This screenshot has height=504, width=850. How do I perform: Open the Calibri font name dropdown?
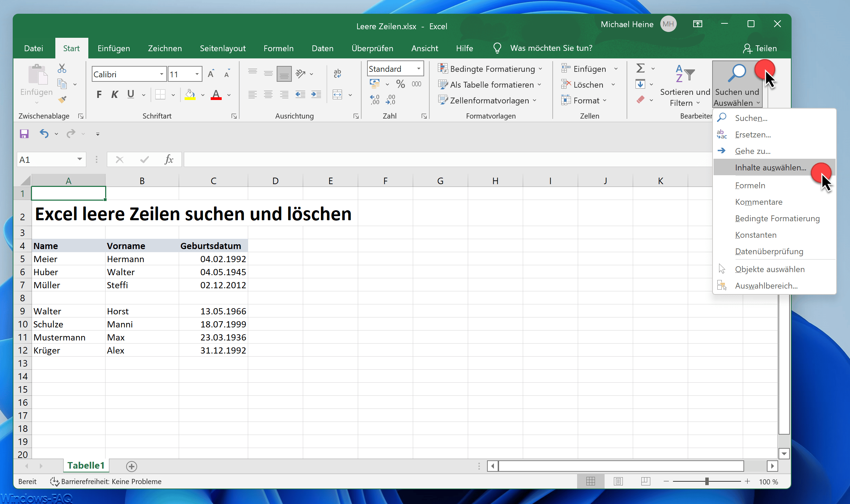click(161, 74)
